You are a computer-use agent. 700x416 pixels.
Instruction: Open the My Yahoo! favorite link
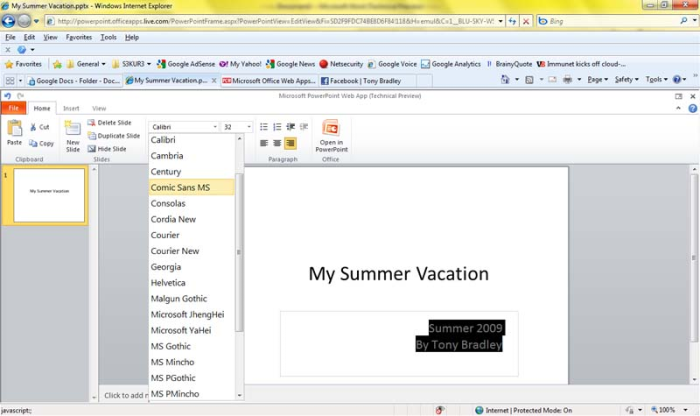(240, 64)
